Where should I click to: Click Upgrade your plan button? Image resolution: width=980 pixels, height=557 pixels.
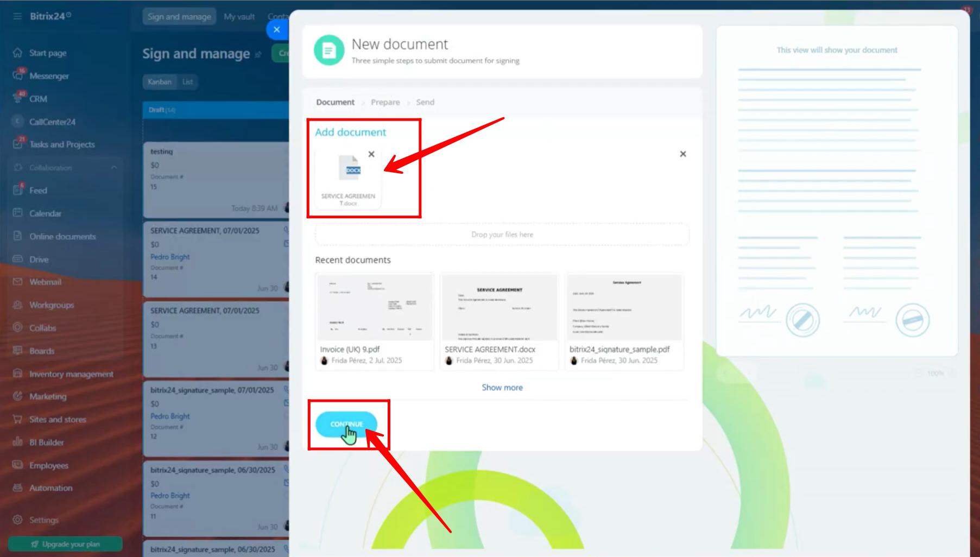click(x=65, y=544)
